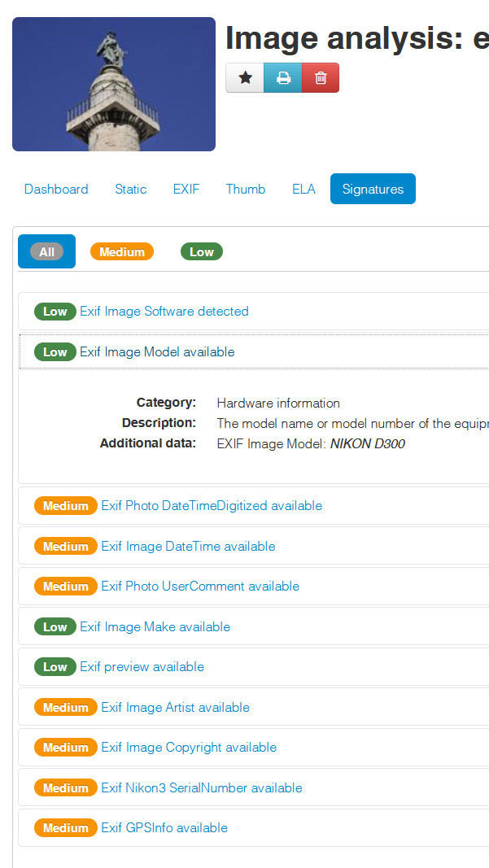The image size is (489, 868).
Task: Click the printer icon button
Action: point(283,77)
